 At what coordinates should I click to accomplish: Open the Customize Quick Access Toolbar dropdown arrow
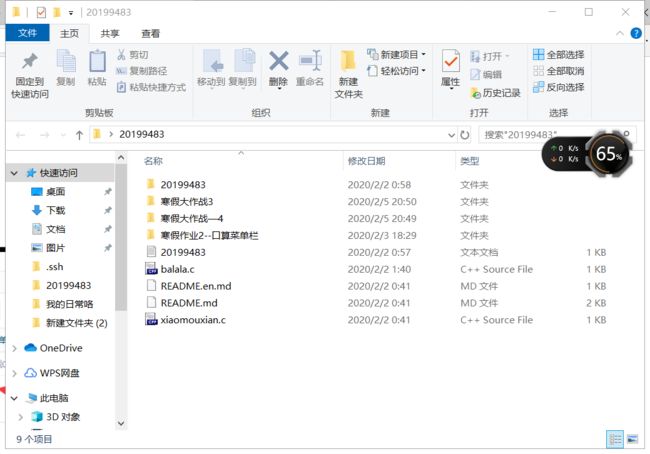coord(71,13)
